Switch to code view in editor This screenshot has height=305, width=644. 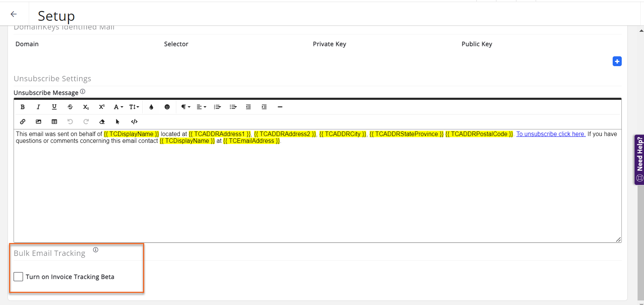pos(134,122)
